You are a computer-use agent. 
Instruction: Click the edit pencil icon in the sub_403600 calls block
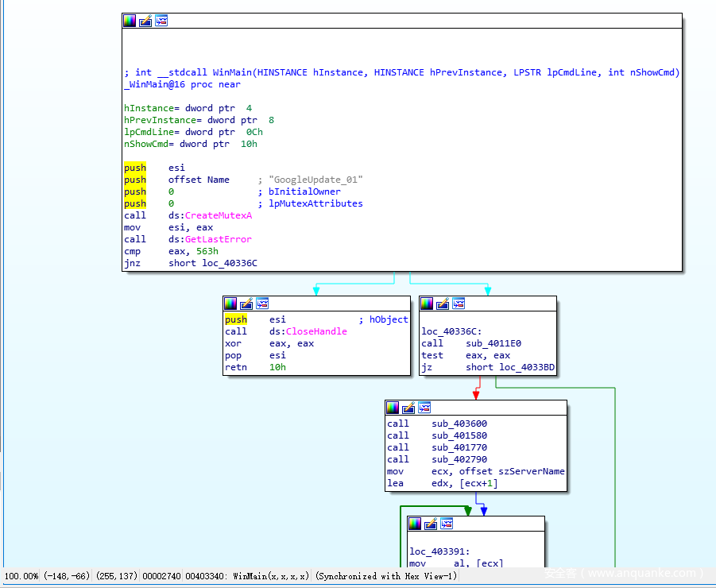point(408,408)
